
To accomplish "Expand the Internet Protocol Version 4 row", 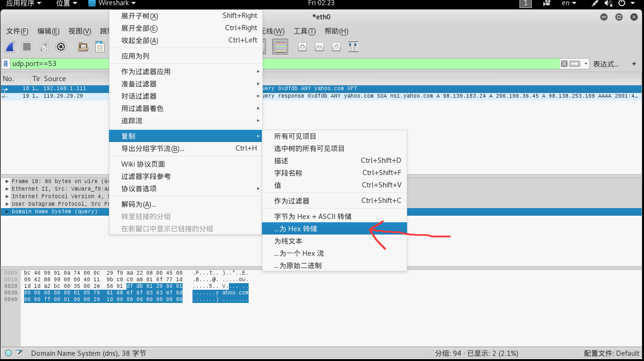I will pyautogui.click(x=7, y=196).
